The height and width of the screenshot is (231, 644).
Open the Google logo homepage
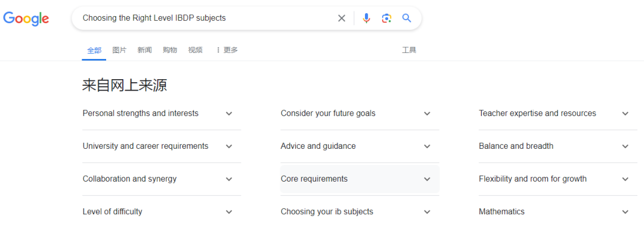26,19
